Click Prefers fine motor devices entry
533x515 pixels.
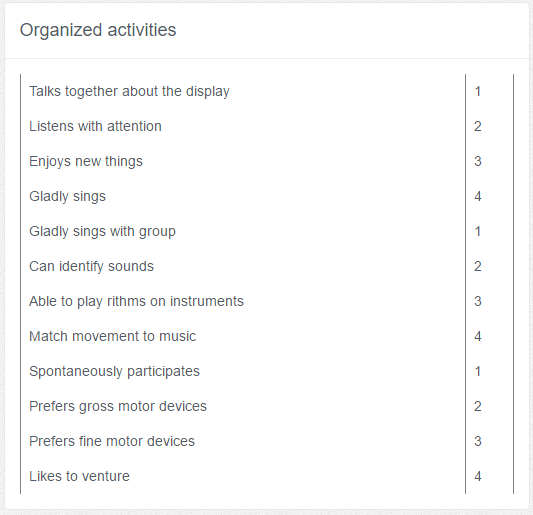267,442
